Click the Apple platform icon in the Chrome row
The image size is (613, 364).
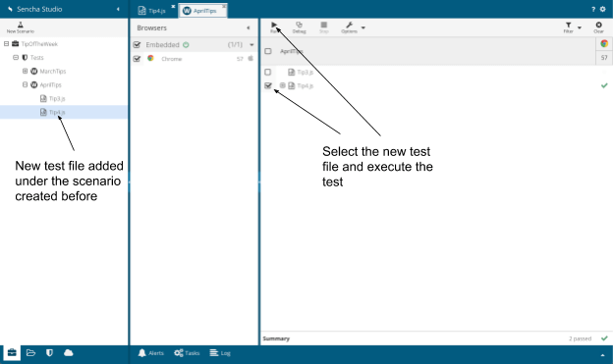(x=251, y=58)
